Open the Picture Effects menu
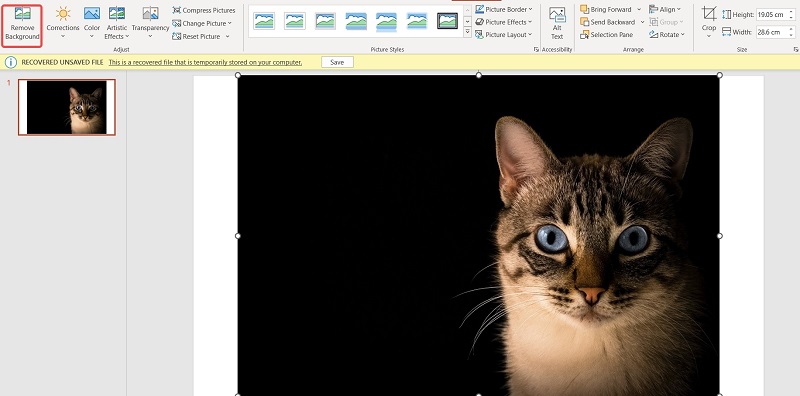800x396 pixels. point(504,22)
